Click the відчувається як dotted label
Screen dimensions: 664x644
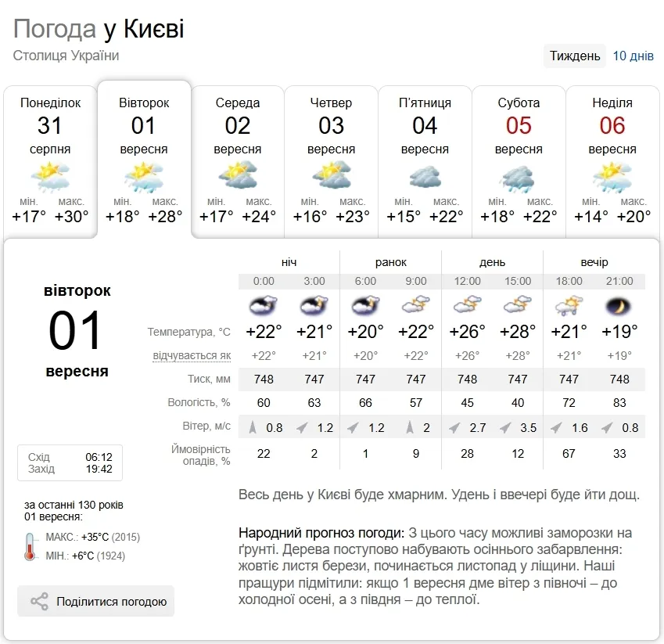tap(192, 355)
